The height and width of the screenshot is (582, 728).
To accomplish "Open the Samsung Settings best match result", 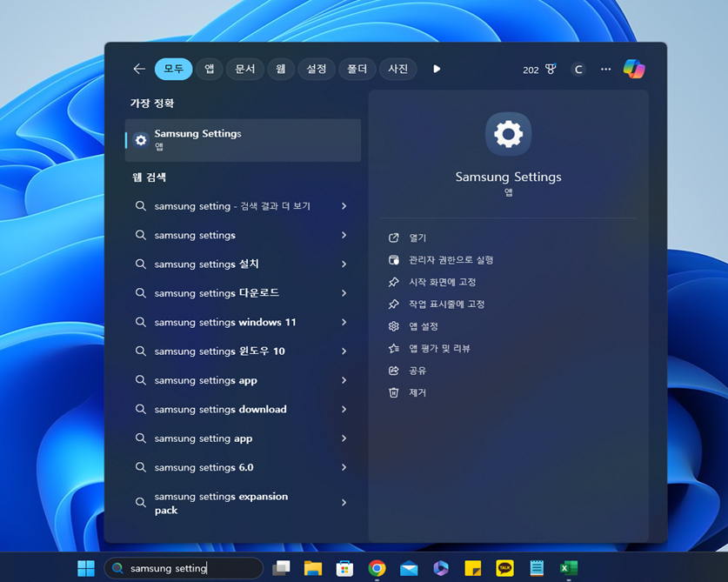I will [243, 140].
